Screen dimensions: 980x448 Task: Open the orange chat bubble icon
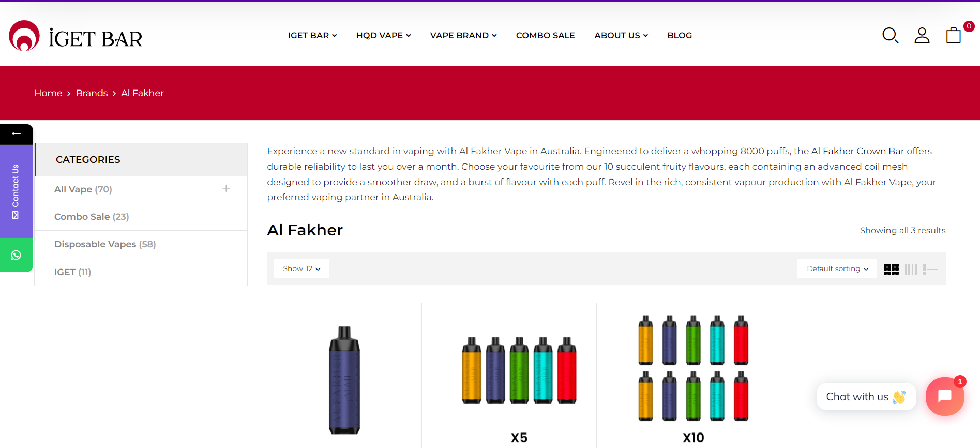[945, 396]
